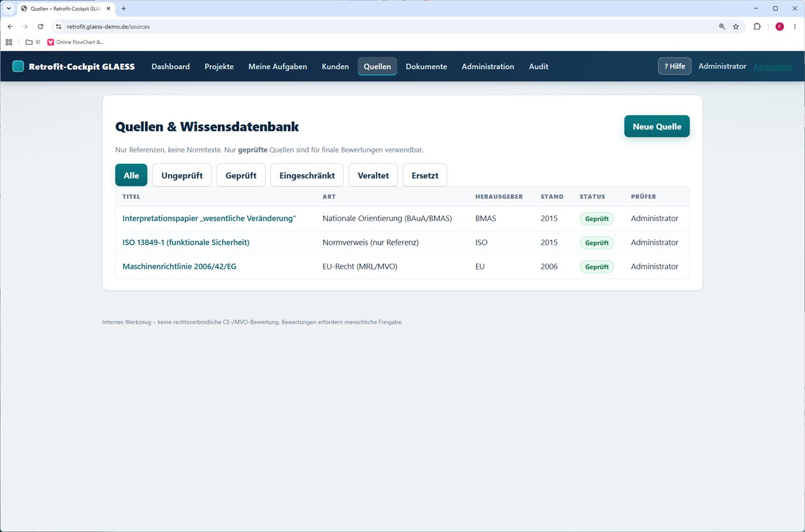Bookmark this page with the star icon
The width and height of the screenshot is (805, 532).
tap(735, 26)
